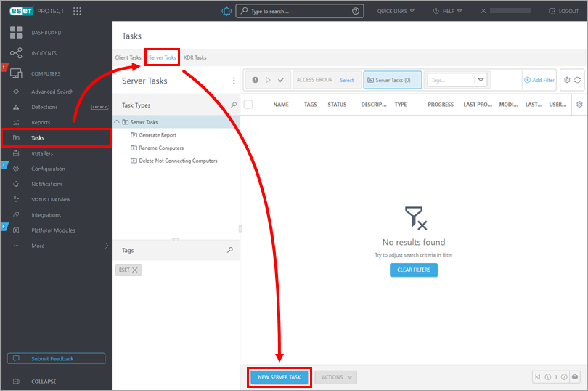
Task: Open Status Overview in the sidebar
Action: (x=51, y=199)
